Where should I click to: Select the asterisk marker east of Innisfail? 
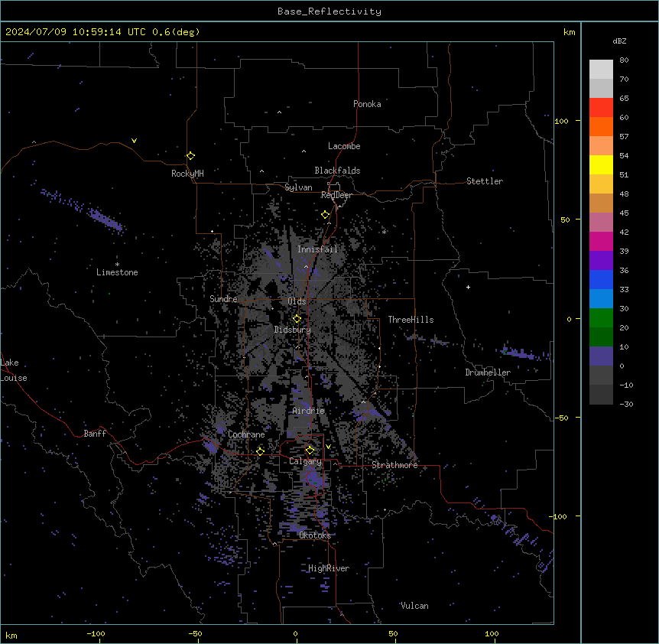(x=384, y=232)
